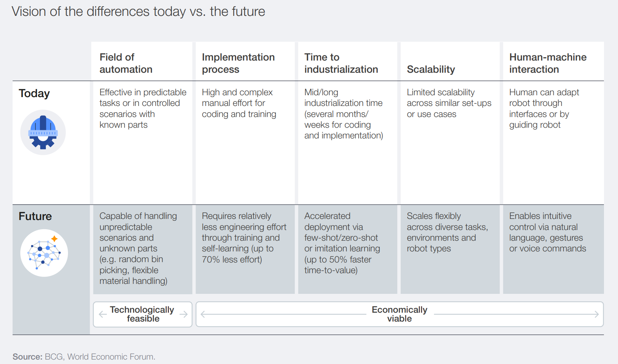The width and height of the screenshot is (618, 364).
Task: Click the '70% less effort' cell text
Action: (232, 260)
